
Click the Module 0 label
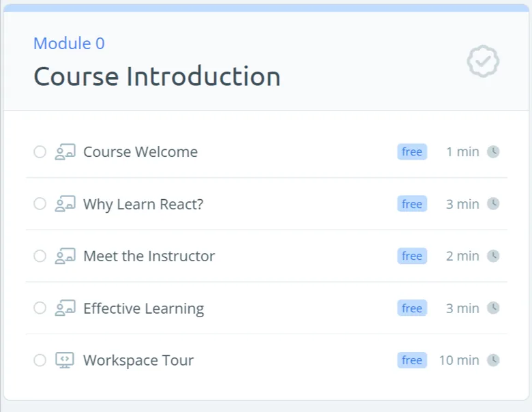[69, 44]
